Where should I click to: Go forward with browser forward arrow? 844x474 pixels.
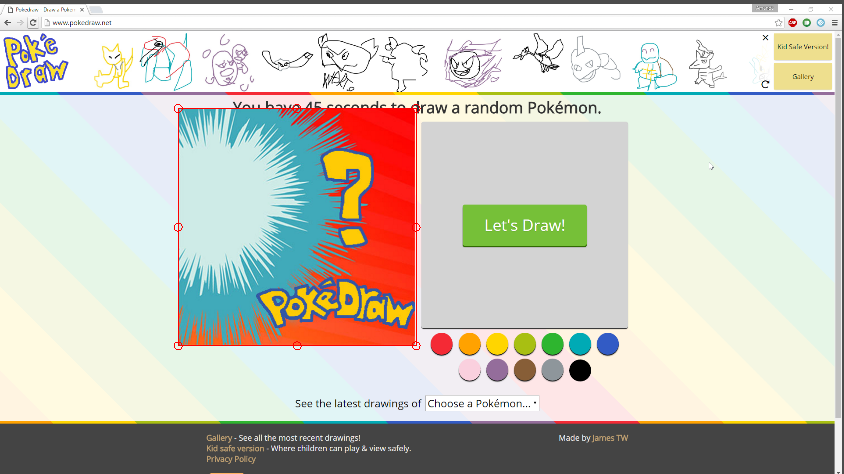coord(20,23)
